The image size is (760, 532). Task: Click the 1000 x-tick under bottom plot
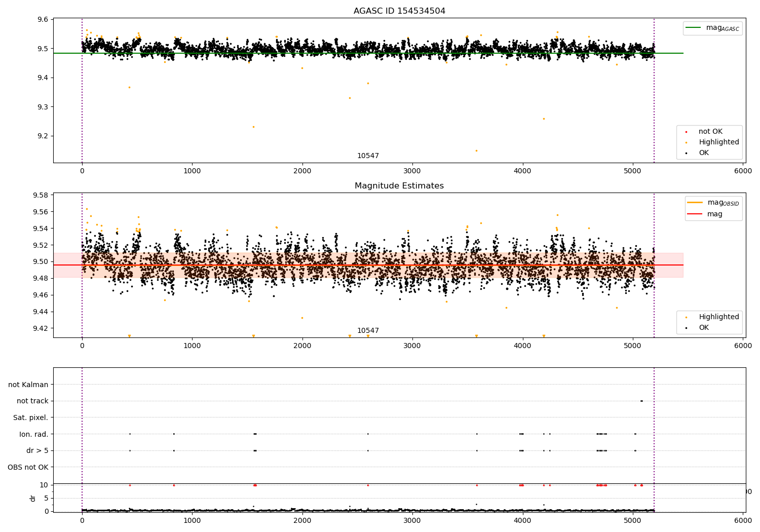[192, 520]
